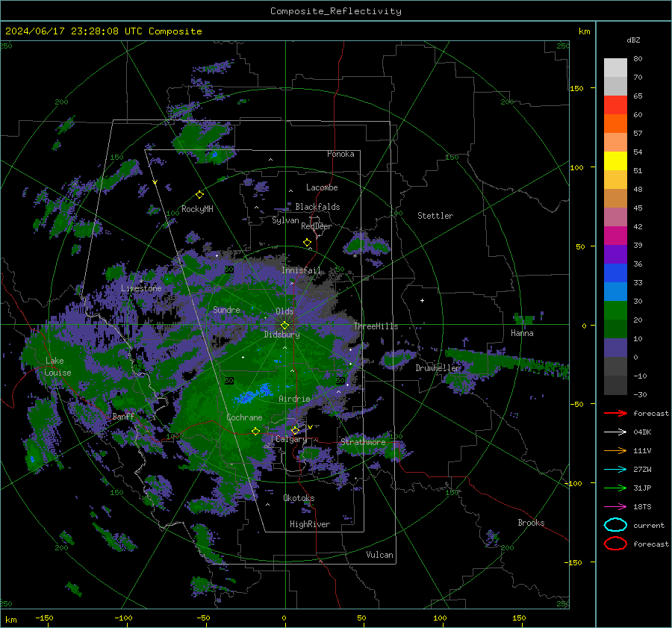Viewport: 672px width, 628px height.
Task: Click the cyan 'current' ellipse icon
Action: (615, 525)
